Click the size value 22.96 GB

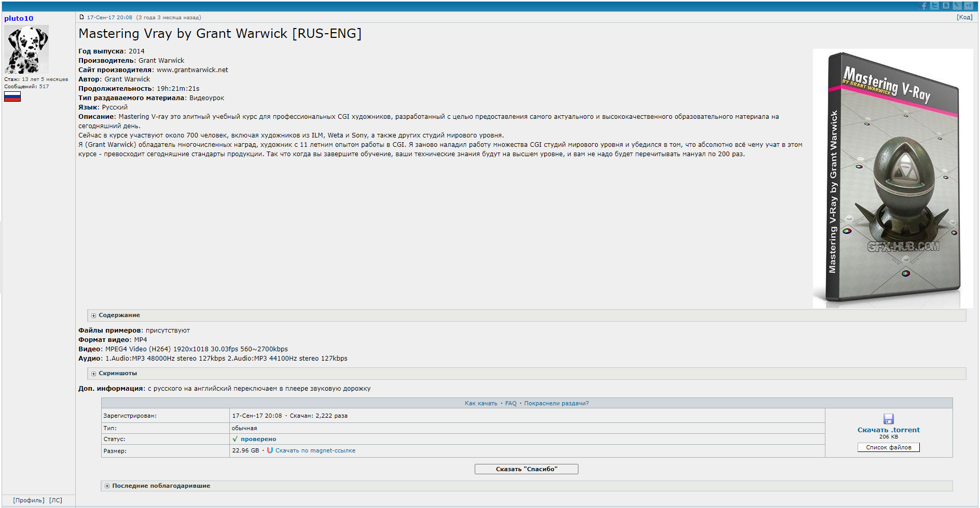[x=245, y=450]
